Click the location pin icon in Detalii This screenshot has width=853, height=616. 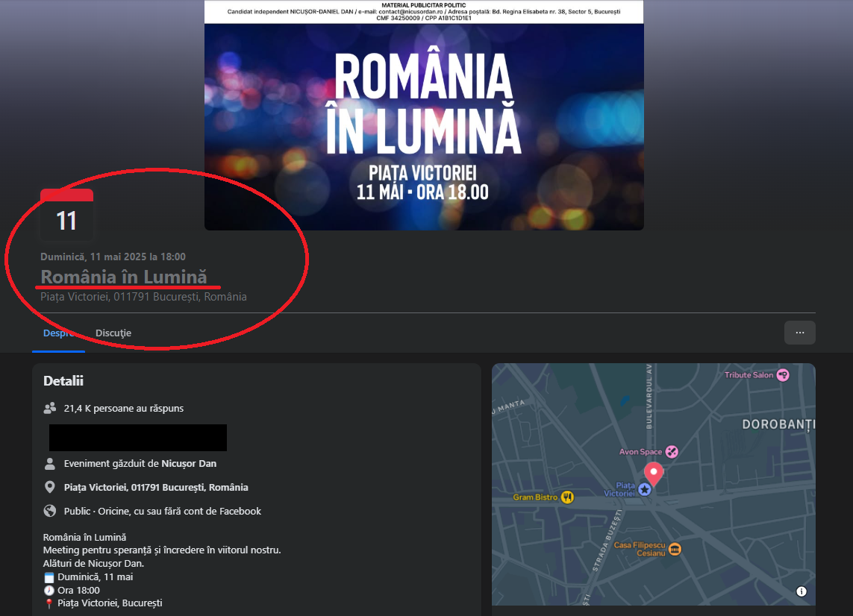click(50, 487)
